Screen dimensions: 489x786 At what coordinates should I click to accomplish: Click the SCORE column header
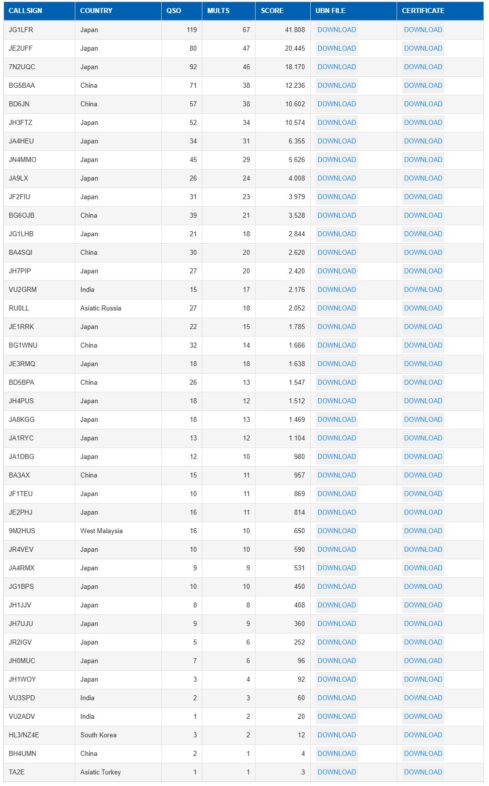click(x=272, y=11)
